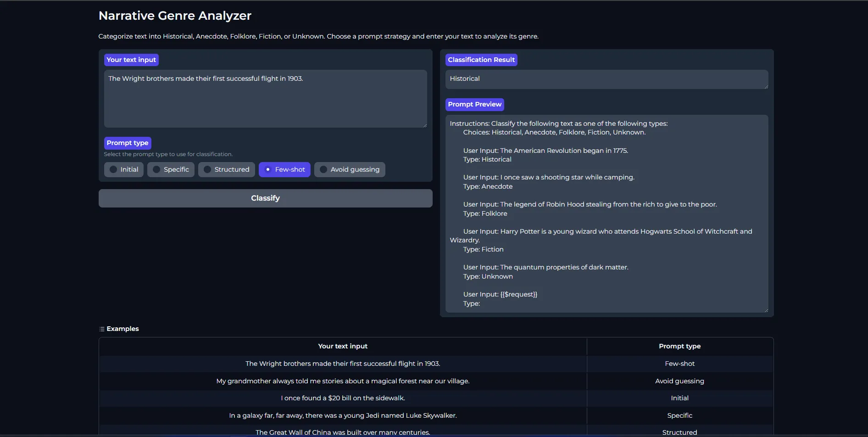Click inside the Your text input box

(x=265, y=98)
